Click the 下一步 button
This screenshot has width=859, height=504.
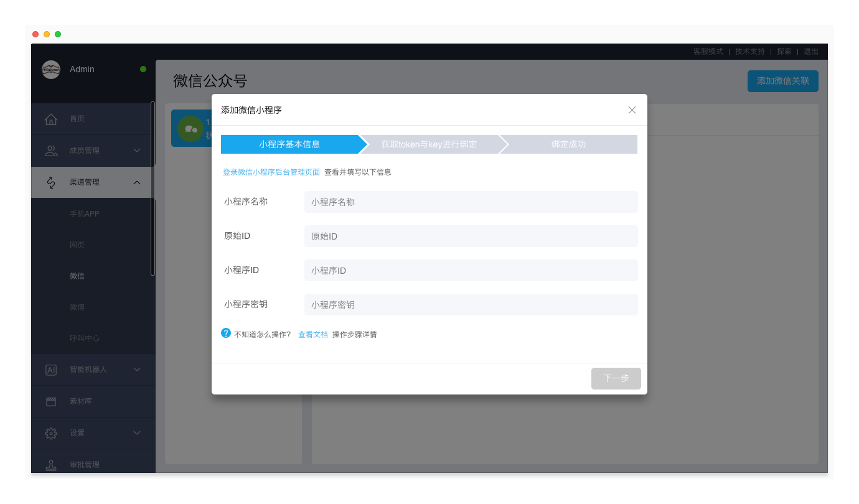616,378
